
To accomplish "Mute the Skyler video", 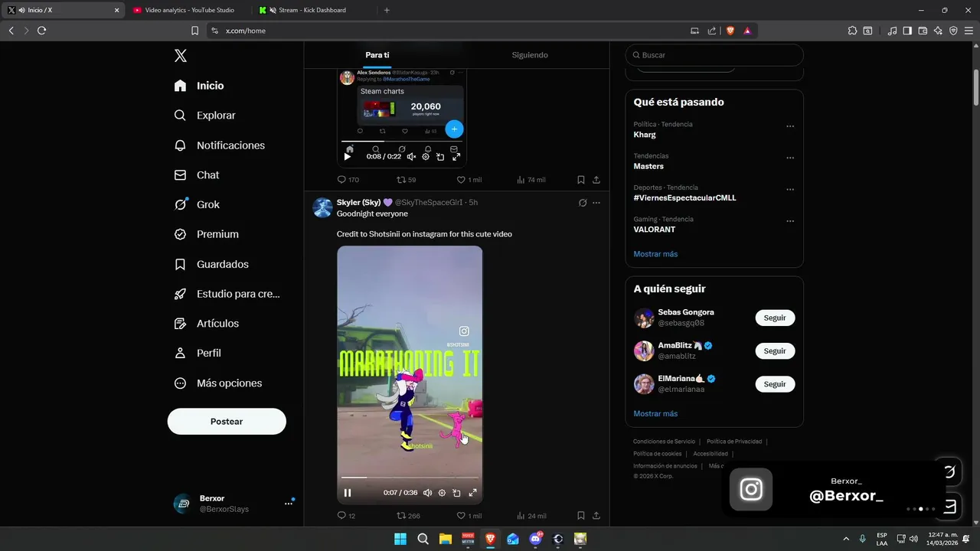I will pyautogui.click(x=427, y=493).
